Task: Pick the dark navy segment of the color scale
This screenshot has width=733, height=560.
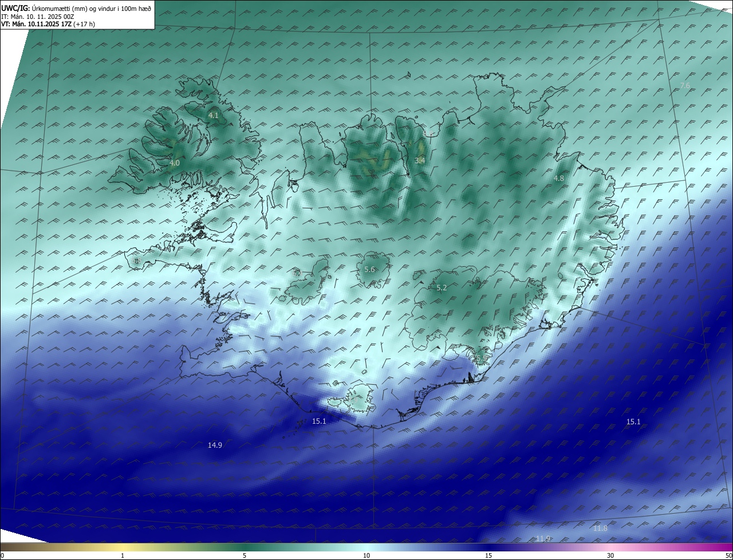Action: point(488,547)
